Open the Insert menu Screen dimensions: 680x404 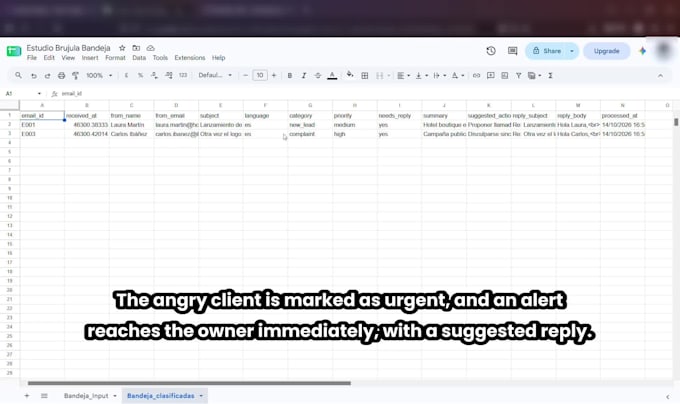tap(90, 58)
